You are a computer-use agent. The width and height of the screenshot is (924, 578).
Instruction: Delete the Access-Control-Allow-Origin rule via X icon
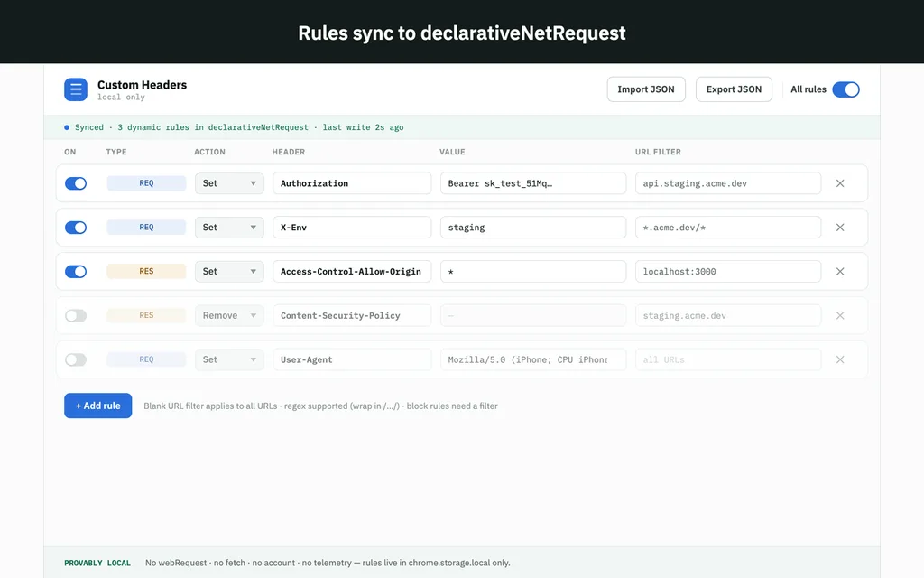pyautogui.click(x=840, y=271)
